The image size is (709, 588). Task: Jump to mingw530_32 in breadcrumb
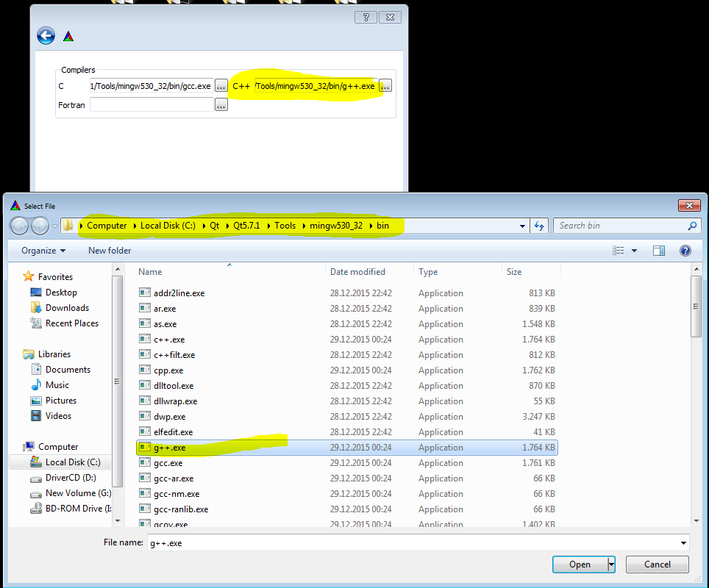tap(336, 226)
